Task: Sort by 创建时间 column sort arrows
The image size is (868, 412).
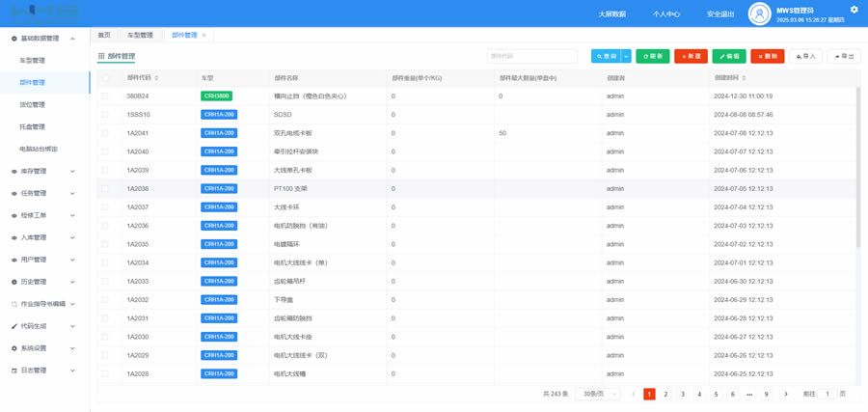Action: [744, 78]
